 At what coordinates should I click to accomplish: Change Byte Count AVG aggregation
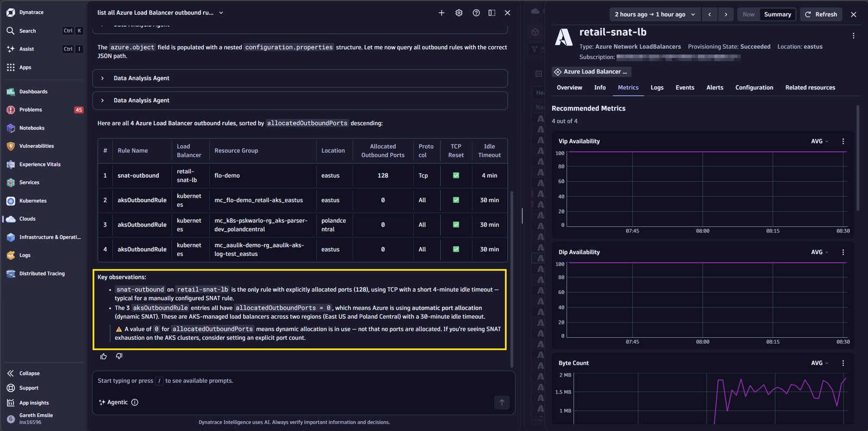pos(819,363)
